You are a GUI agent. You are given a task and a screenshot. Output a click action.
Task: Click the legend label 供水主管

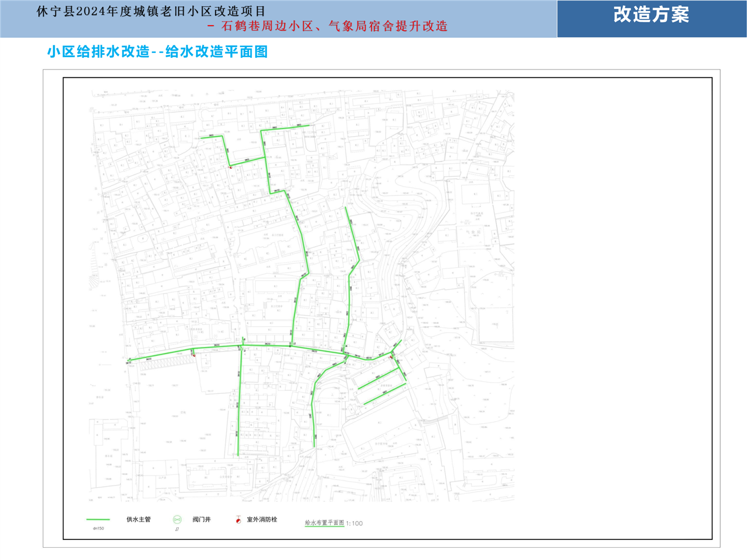click(x=138, y=519)
